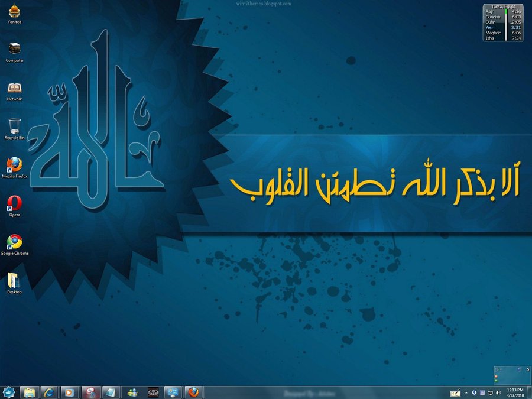The width and height of the screenshot is (532, 399).
Task: Open Windows Media Player from taskbar
Action: pos(69,392)
